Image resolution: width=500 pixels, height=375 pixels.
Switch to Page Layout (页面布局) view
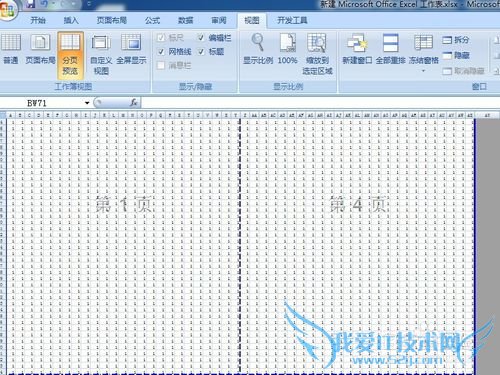40,49
